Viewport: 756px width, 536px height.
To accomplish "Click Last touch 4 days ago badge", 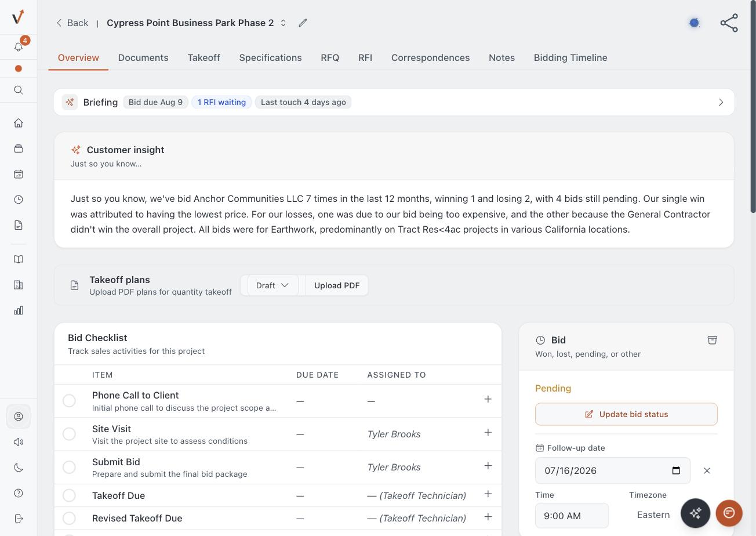I will click(303, 102).
